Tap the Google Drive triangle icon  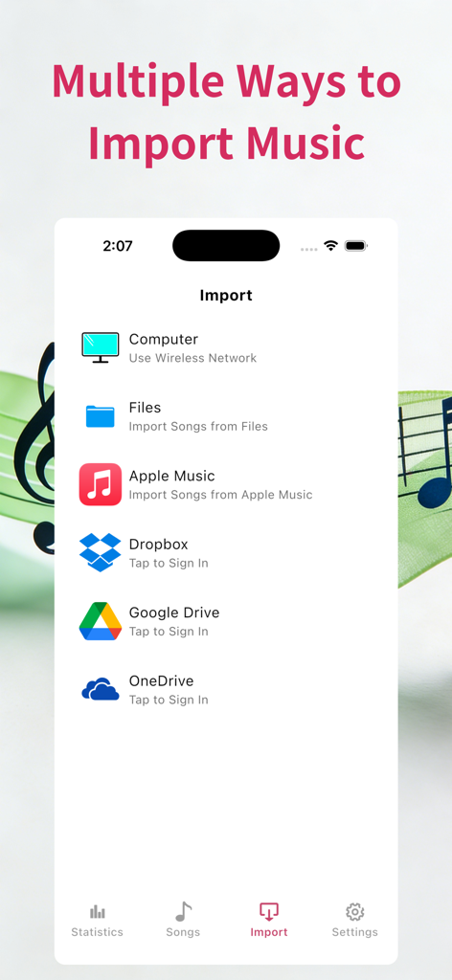(100, 621)
